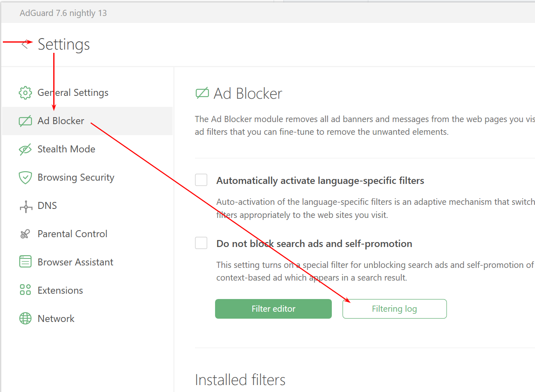Click the AdGuard 7.6 nightly title bar text
The width and height of the screenshot is (535, 392).
click(63, 13)
